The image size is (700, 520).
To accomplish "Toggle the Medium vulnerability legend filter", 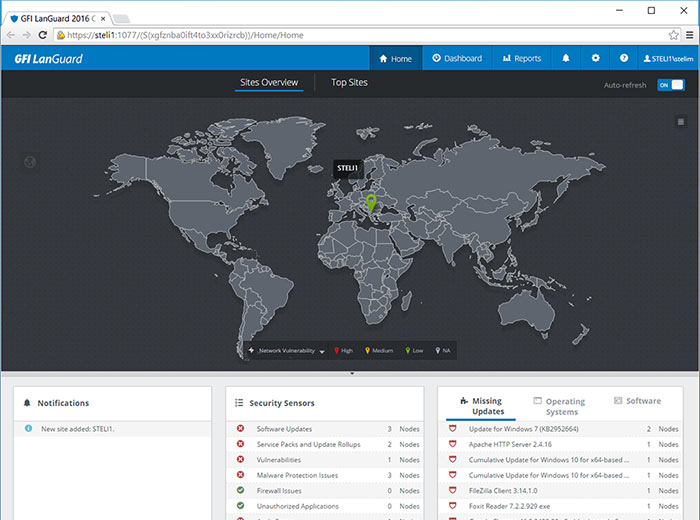I will point(379,351).
